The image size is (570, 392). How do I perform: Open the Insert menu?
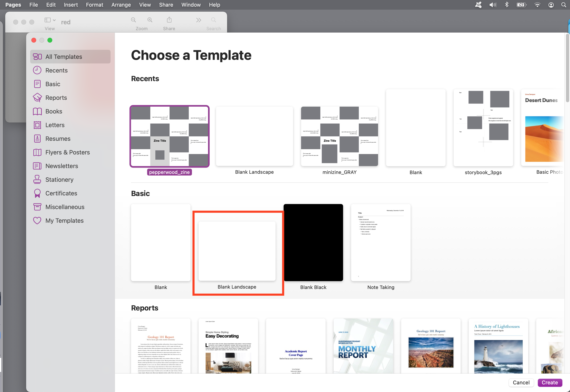pos(71,5)
